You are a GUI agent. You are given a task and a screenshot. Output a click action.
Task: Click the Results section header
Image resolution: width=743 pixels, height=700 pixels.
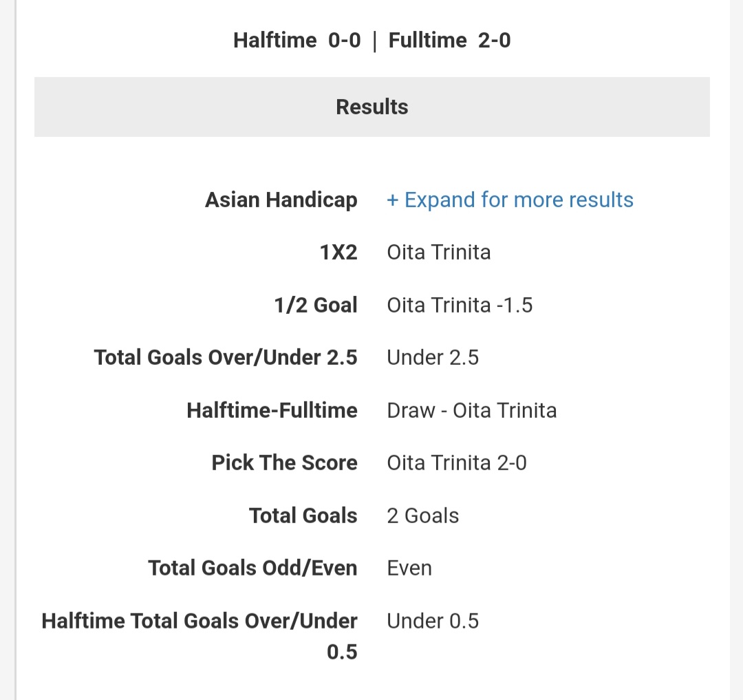(372, 107)
